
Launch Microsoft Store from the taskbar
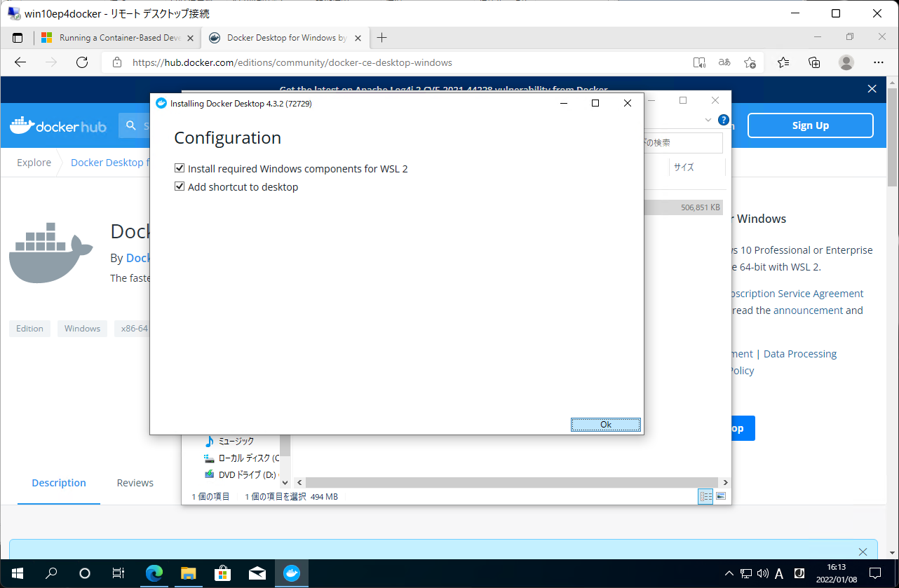click(x=222, y=573)
